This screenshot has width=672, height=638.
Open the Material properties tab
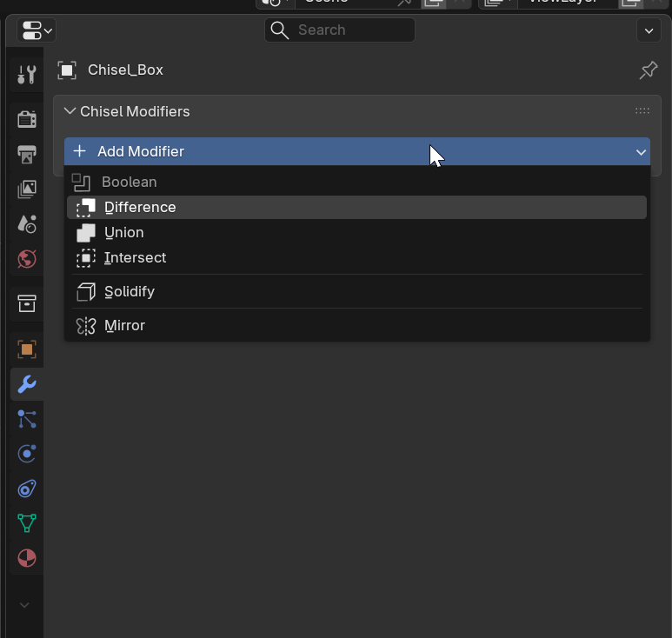(27, 558)
